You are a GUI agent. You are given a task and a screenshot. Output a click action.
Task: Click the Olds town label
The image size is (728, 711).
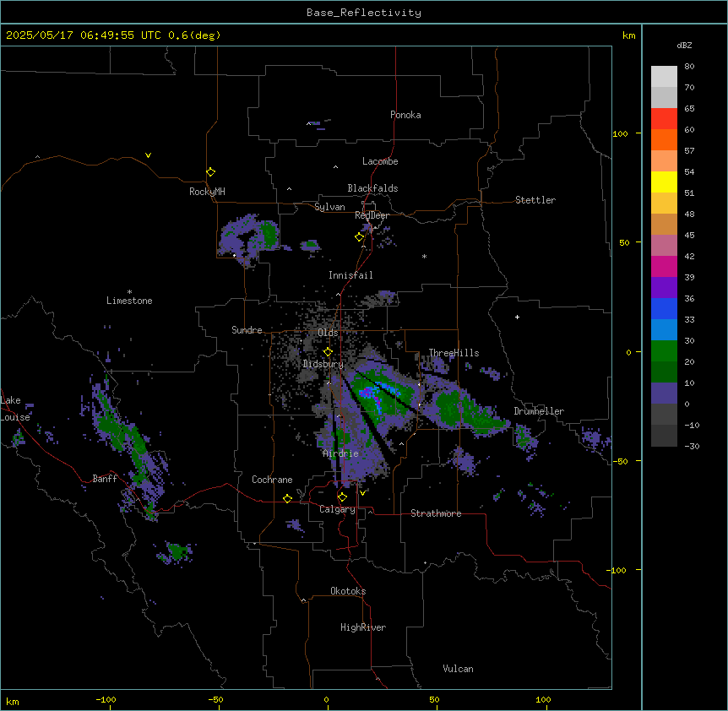(x=328, y=333)
